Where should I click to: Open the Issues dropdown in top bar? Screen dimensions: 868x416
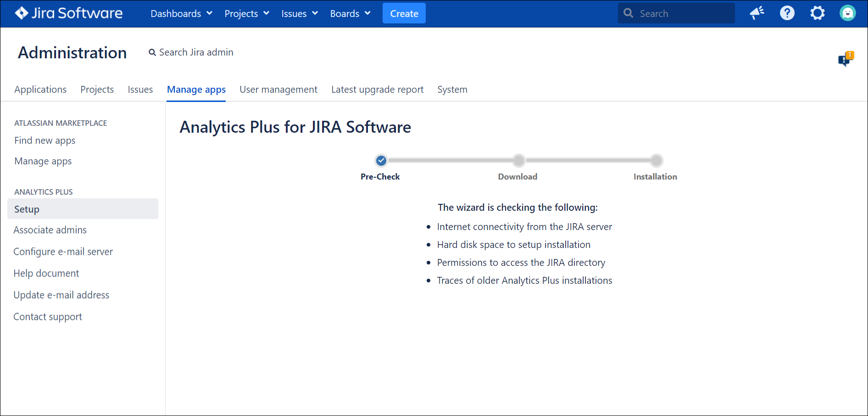[299, 14]
